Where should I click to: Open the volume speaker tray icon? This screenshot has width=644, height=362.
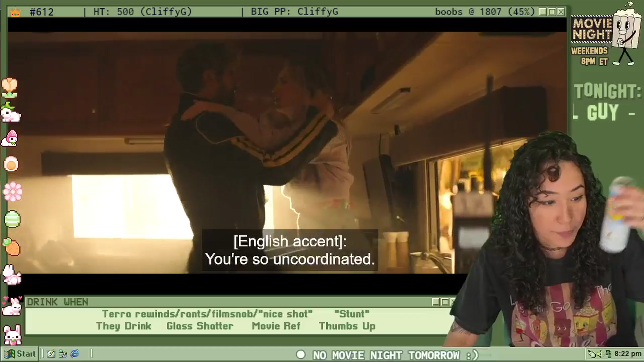click(x=599, y=354)
